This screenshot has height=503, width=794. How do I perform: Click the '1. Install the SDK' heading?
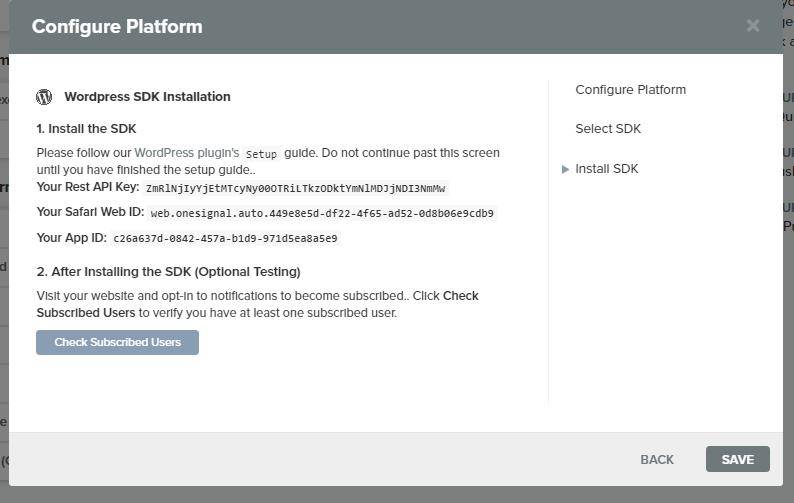tap(87, 129)
